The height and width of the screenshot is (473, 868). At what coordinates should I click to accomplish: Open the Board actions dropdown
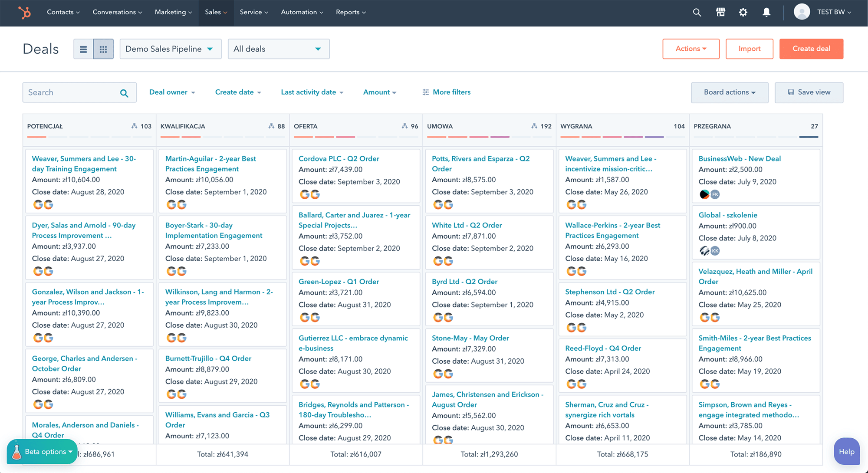[x=730, y=92]
